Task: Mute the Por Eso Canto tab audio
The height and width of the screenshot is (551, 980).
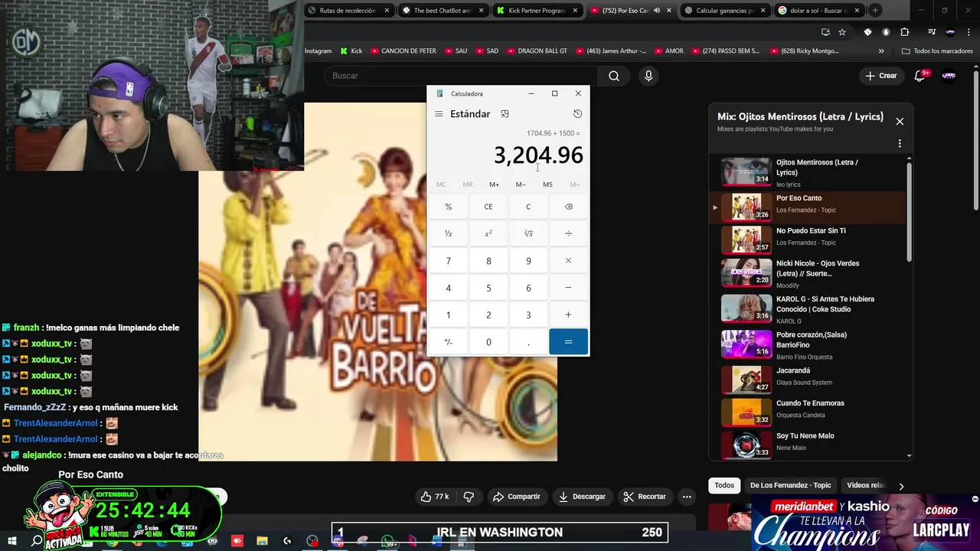Action: tap(657, 11)
